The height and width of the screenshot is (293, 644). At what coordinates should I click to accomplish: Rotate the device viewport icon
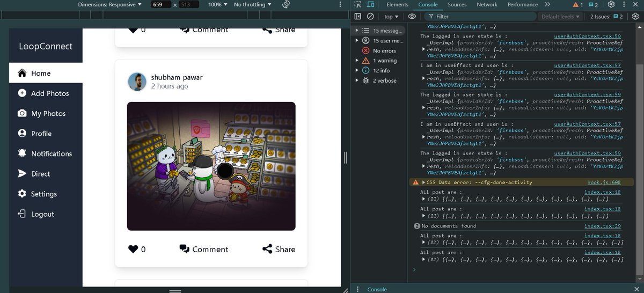pyautogui.click(x=286, y=4)
